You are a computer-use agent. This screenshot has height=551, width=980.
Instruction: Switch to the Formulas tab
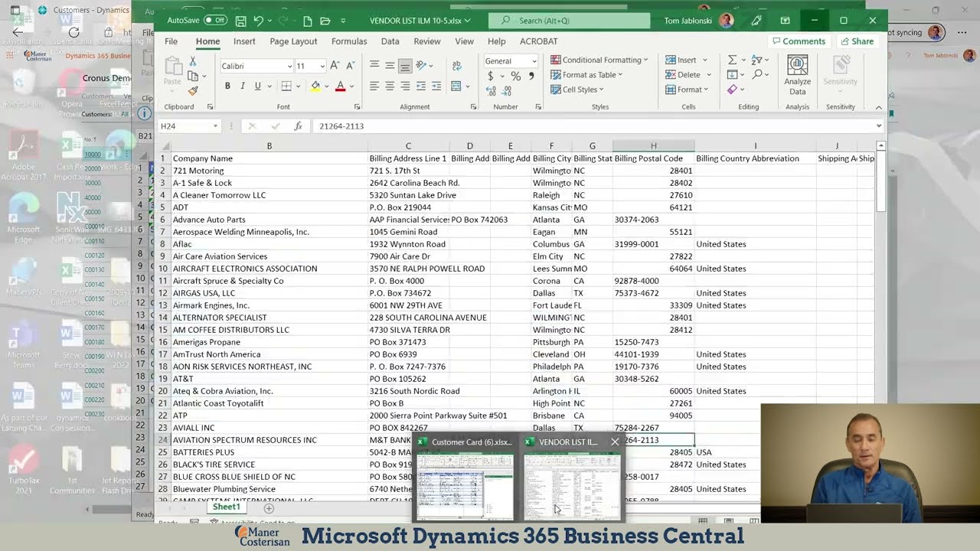[x=349, y=41]
